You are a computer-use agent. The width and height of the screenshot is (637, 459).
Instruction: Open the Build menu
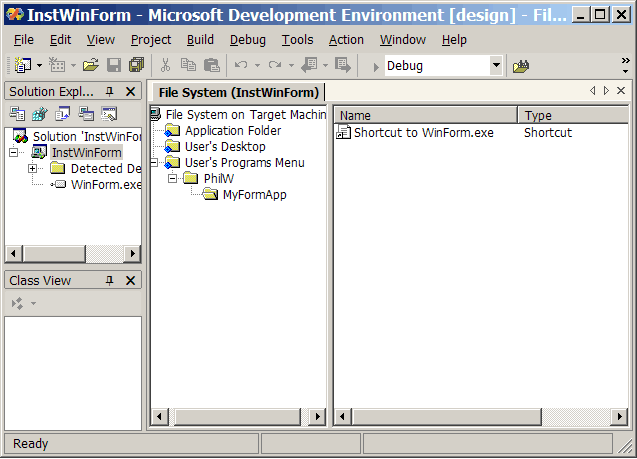pos(200,39)
